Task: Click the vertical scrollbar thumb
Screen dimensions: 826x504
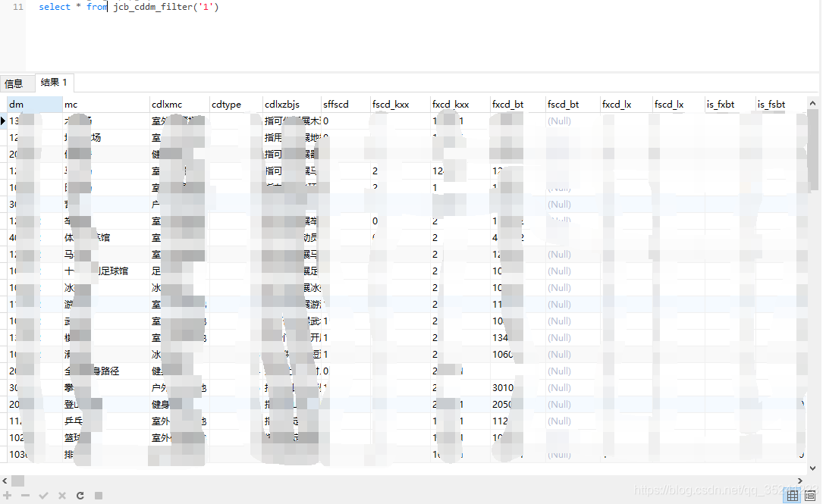Action: click(x=812, y=150)
